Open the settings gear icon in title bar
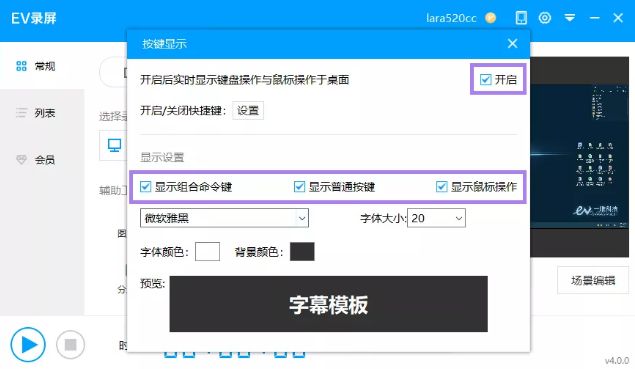This screenshot has height=369, width=635. coord(545,18)
